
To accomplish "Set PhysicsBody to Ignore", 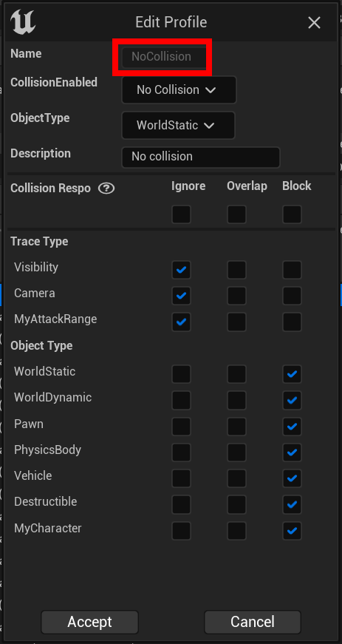I will pos(181,453).
